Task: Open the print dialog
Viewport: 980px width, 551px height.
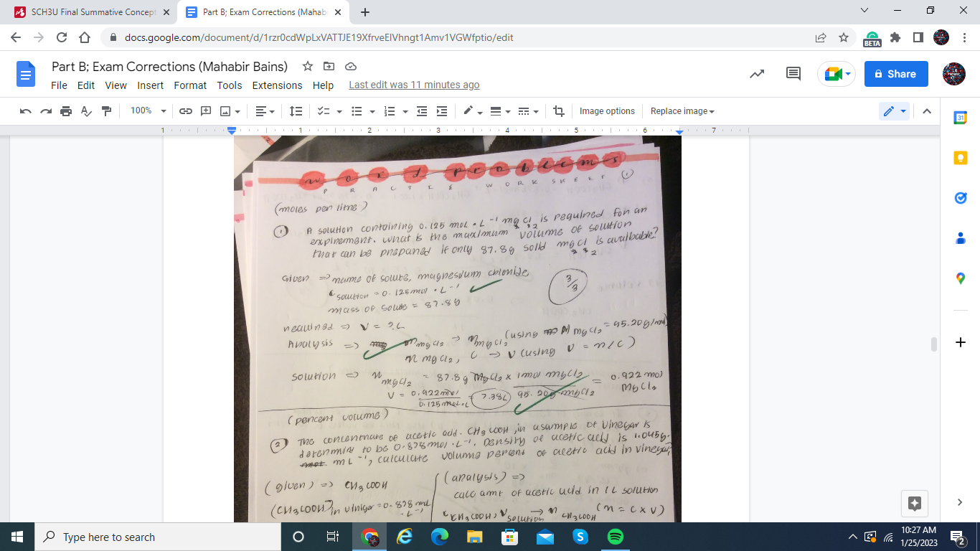Action: (x=65, y=110)
